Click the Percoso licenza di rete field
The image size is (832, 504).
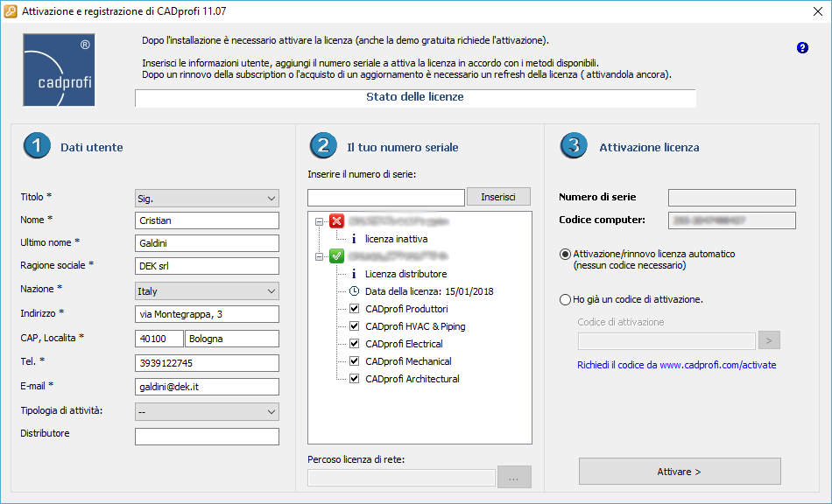401,478
